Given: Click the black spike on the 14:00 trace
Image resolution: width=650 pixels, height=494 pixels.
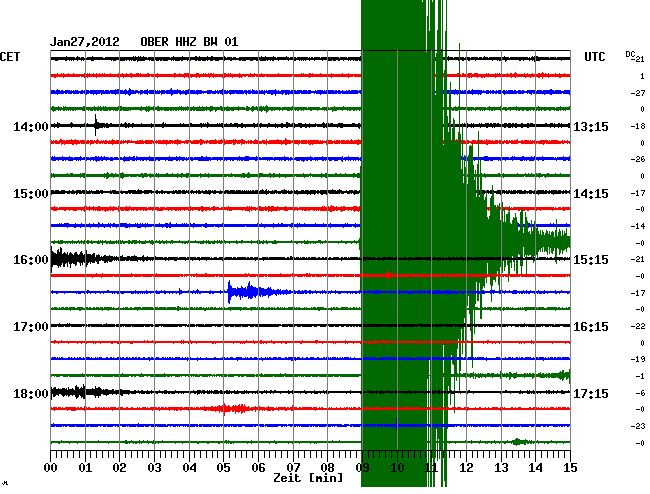Looking at the screenshot, I should pos(96,125).
